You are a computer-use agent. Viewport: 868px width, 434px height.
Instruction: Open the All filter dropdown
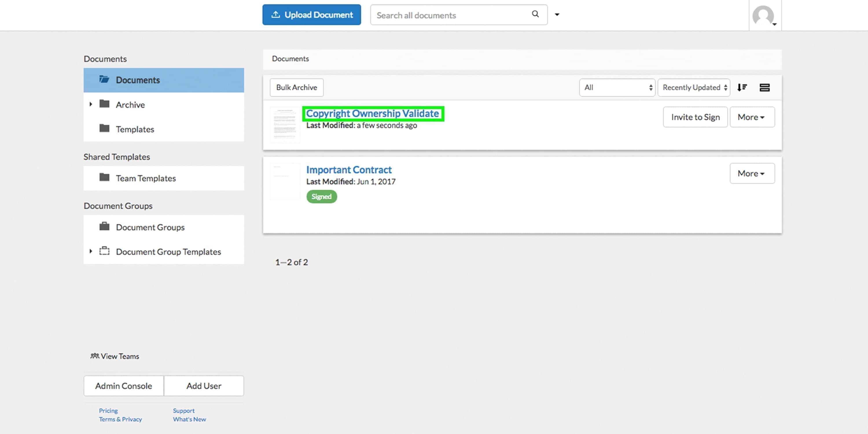617,87
